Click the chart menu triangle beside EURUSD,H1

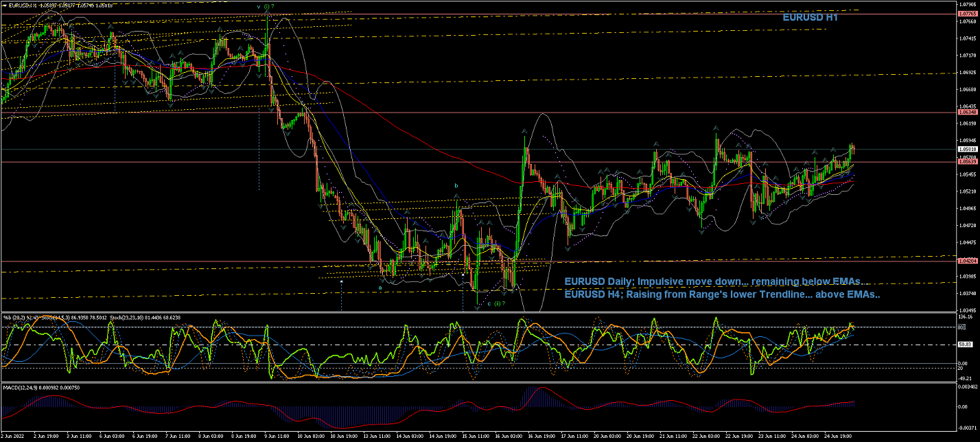(x=3, y=5)
